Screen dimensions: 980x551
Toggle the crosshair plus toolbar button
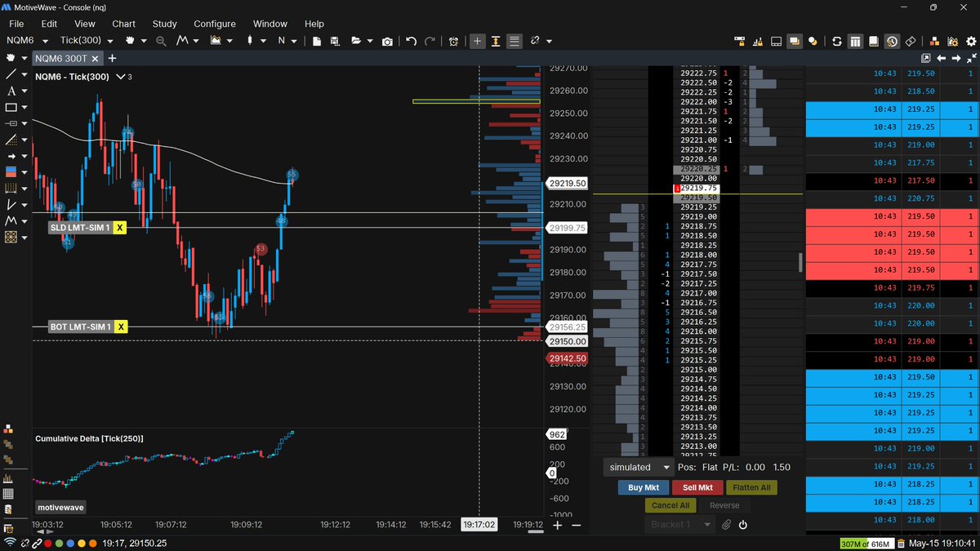pos(478,41)
